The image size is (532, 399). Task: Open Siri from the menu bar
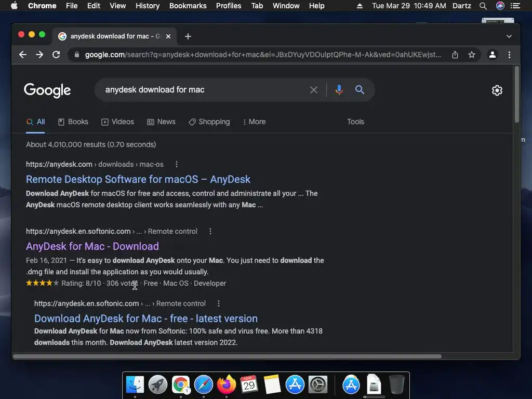(500, 6)
